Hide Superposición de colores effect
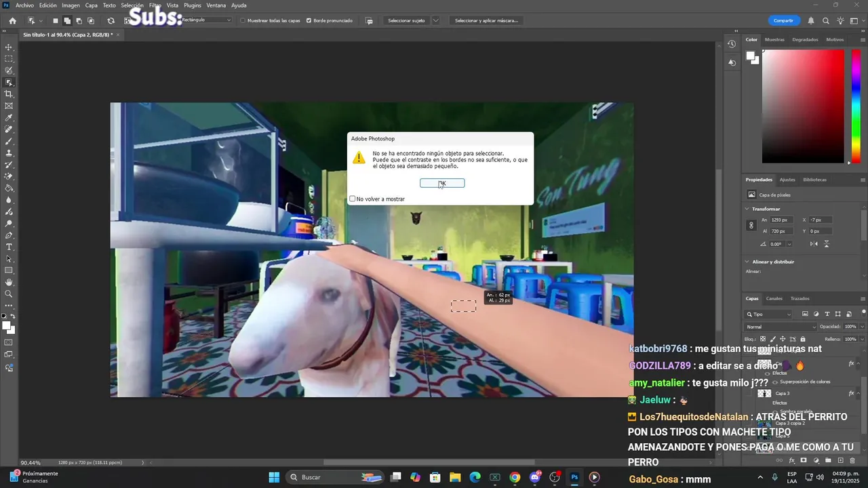 click(775, 382)
